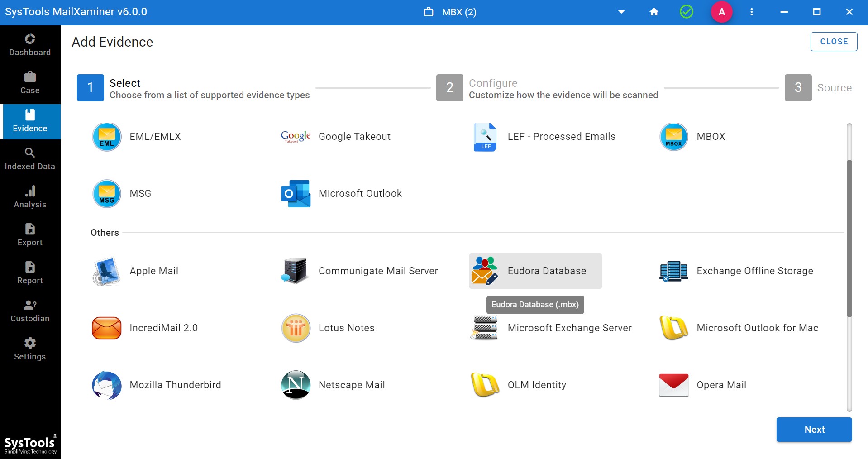Click the Opera Mail label

721,385
